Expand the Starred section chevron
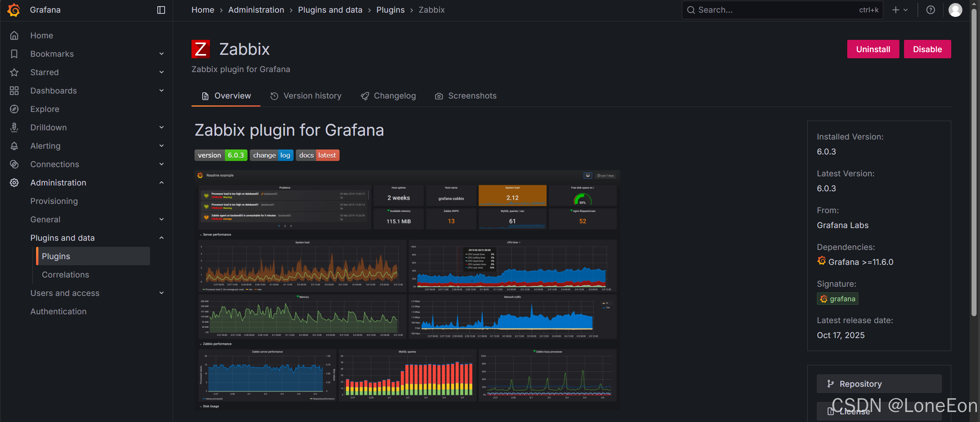 [x=162, y=72]
